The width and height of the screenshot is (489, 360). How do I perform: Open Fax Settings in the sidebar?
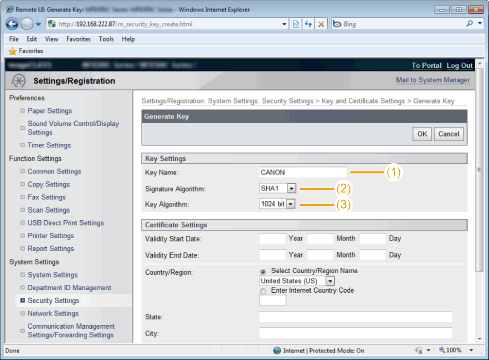47,197
